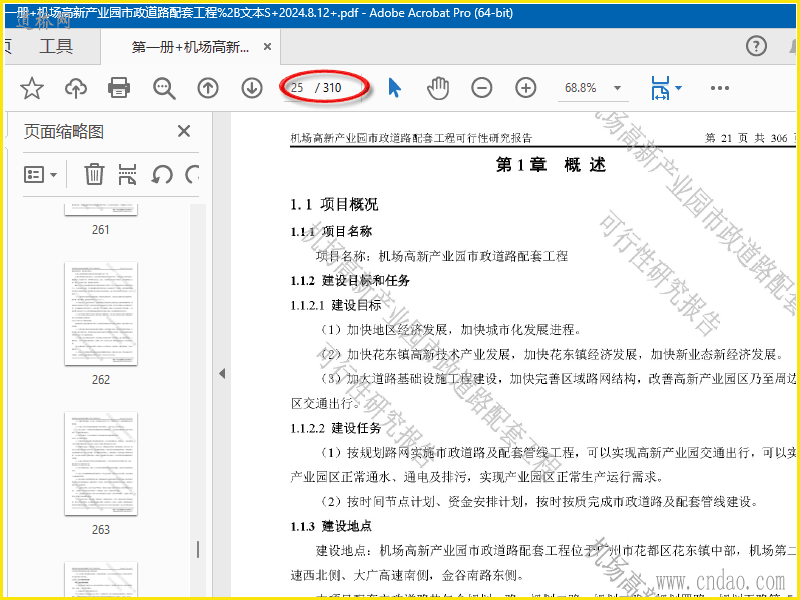Viewport: 800px width, 600px height.
Task: Click the heading 1.1.3 建设地点
Action: 331,526
